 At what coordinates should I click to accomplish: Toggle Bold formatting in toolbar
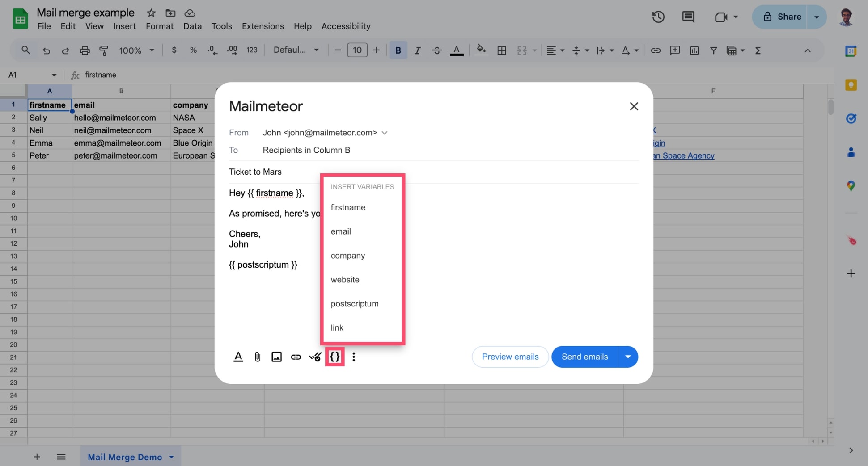398,50
